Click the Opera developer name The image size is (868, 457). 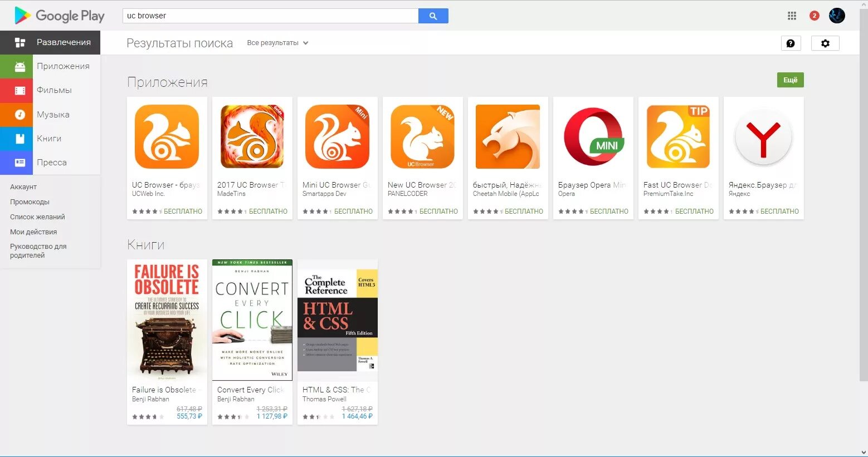coord(567,194)
